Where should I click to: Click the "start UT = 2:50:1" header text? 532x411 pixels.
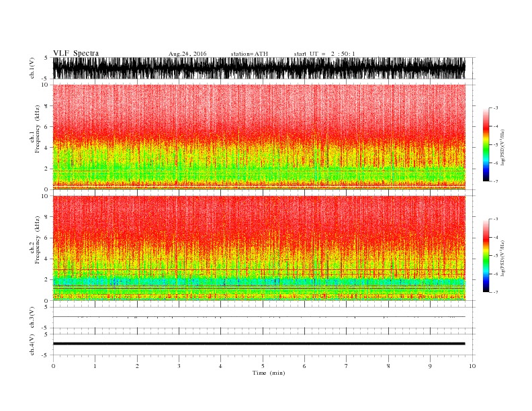click(324, 54)
